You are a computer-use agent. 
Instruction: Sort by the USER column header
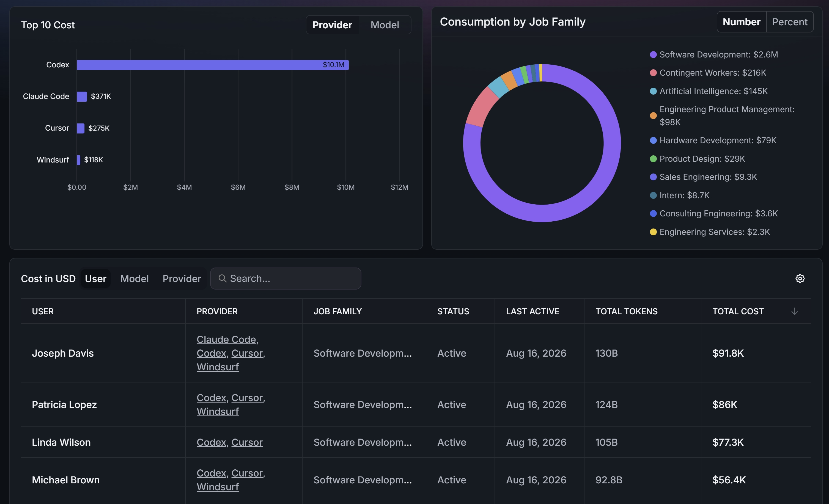click(x=43, y=311)
